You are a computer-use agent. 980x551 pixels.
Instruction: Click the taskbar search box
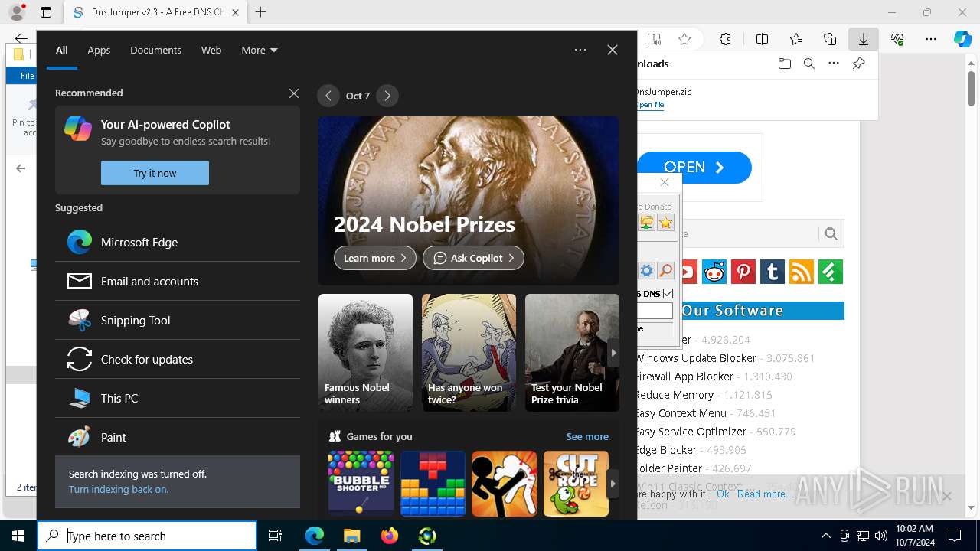point(147,536)
